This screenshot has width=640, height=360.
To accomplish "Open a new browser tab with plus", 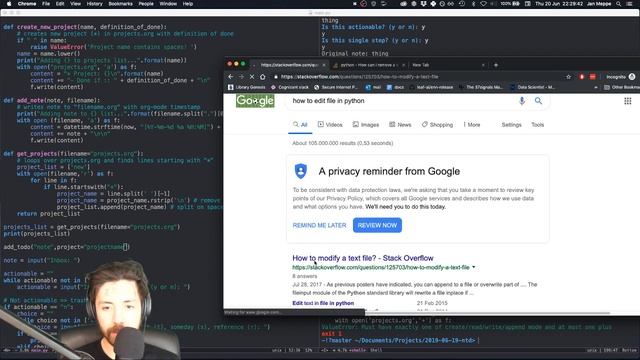I will click(x=496, y=64).
